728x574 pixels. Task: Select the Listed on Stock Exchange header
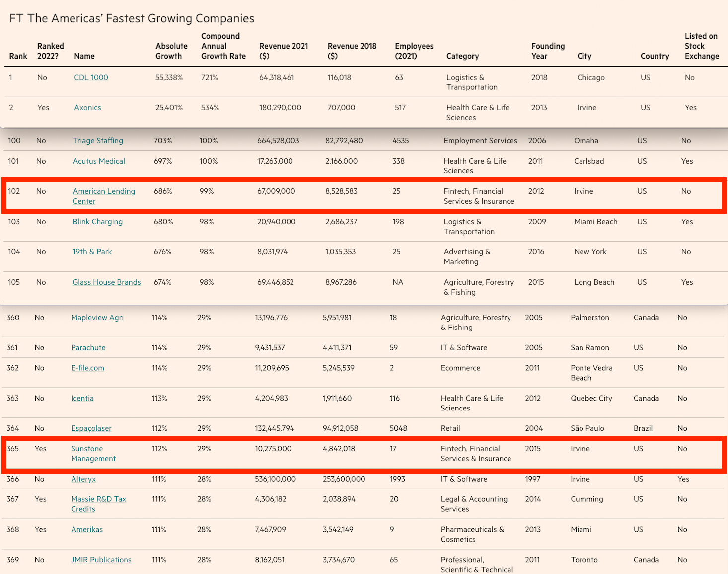click(702, 46)
